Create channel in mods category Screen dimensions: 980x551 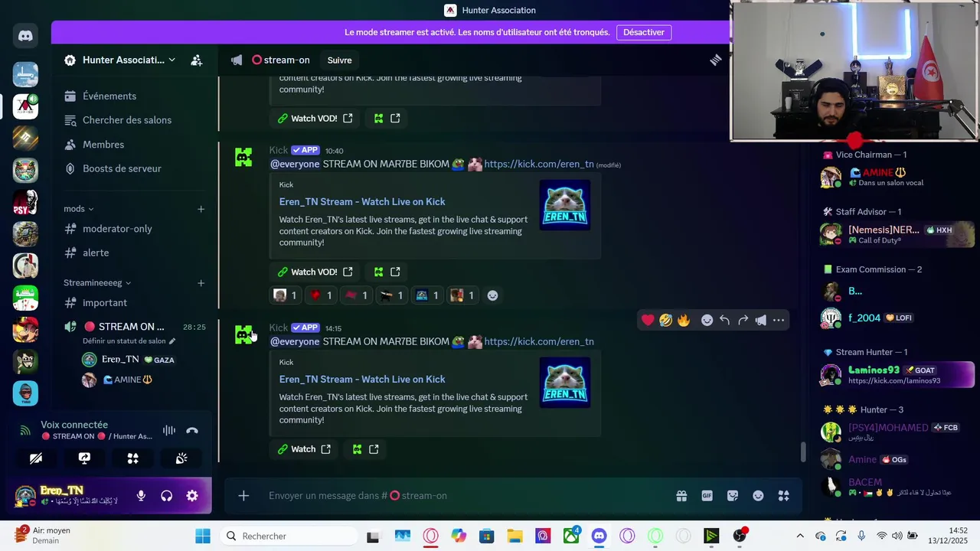[201, 209]
